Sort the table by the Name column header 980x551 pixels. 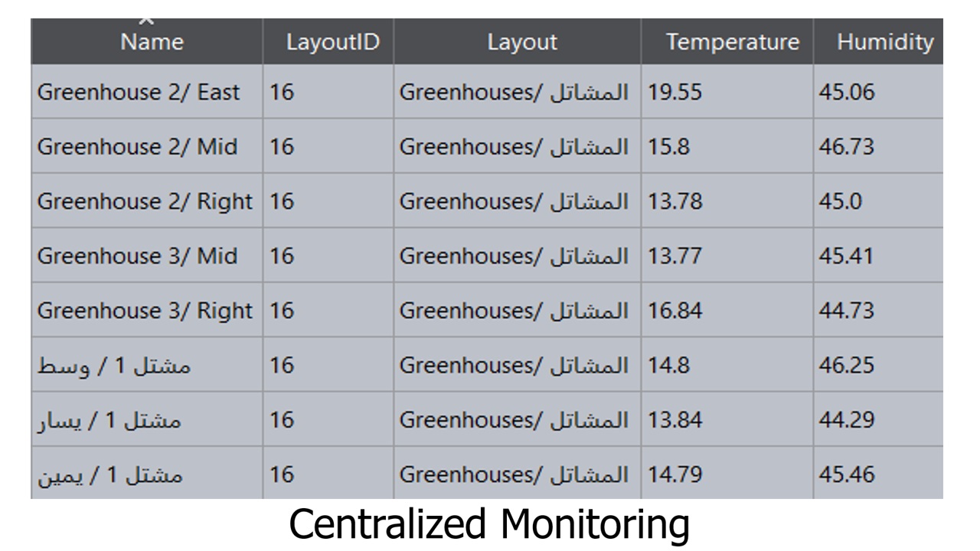[x=152, y=42]
